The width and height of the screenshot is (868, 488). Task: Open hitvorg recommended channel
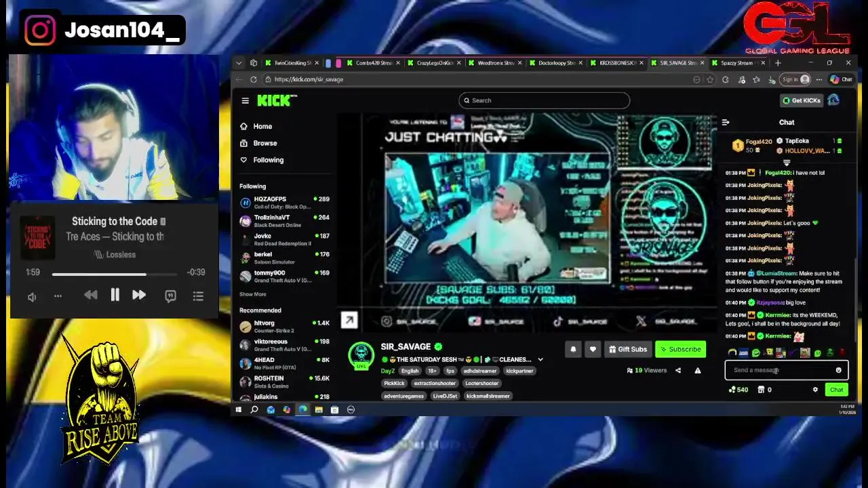pos(284,326)
